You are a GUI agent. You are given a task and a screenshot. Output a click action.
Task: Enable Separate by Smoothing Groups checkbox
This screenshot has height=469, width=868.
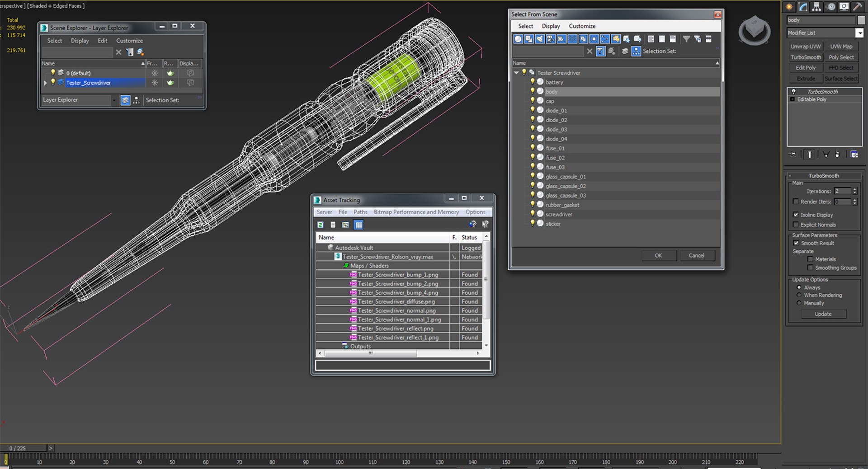click(810, 268)
